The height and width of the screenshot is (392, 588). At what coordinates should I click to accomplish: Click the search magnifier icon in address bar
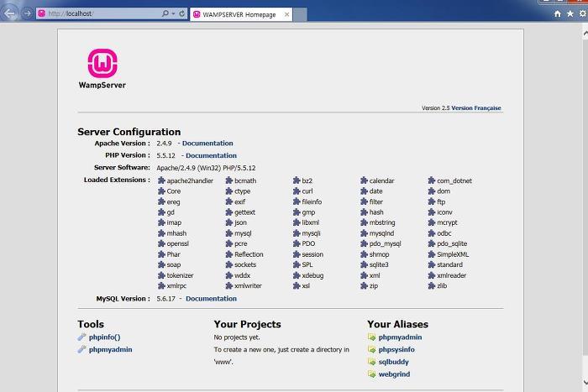pyautogui.click(x=165, y=14)
